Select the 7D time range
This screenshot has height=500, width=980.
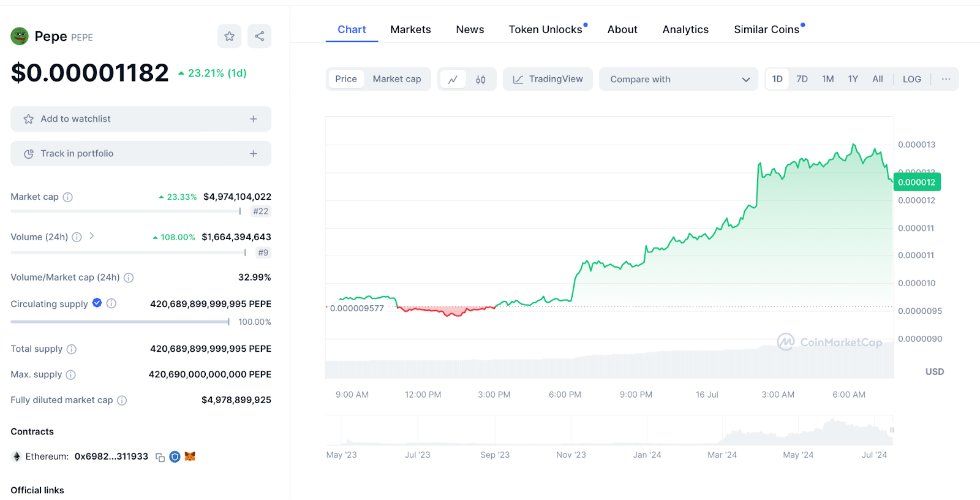pyautogui.click(x=802, y=79)
